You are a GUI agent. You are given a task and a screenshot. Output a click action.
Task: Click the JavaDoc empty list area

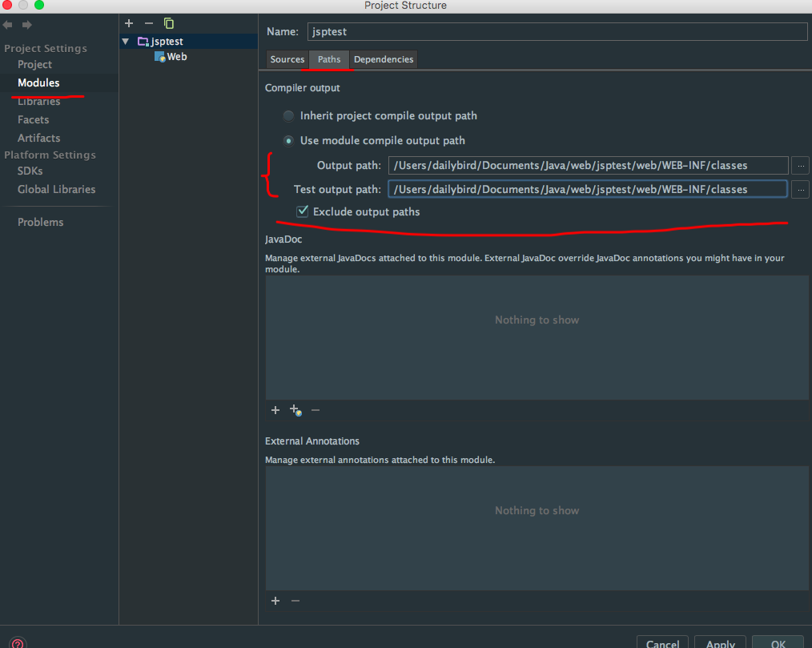[x=537, y=338]
